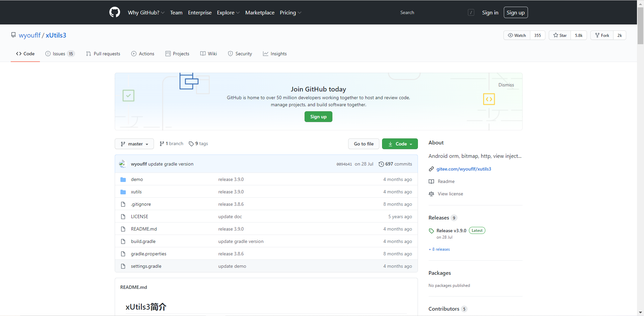Click the 2k forks count

620,35
